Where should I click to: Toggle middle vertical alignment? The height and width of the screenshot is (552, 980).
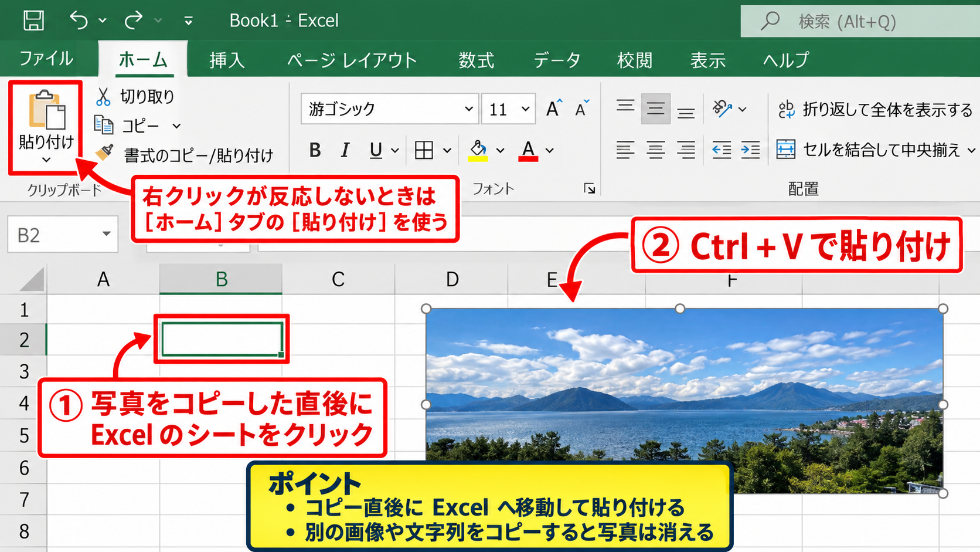tap(656, 109)
